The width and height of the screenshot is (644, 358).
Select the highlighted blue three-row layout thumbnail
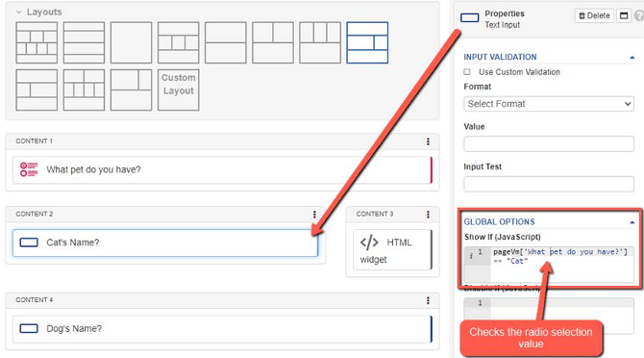[x=367, y=42]
